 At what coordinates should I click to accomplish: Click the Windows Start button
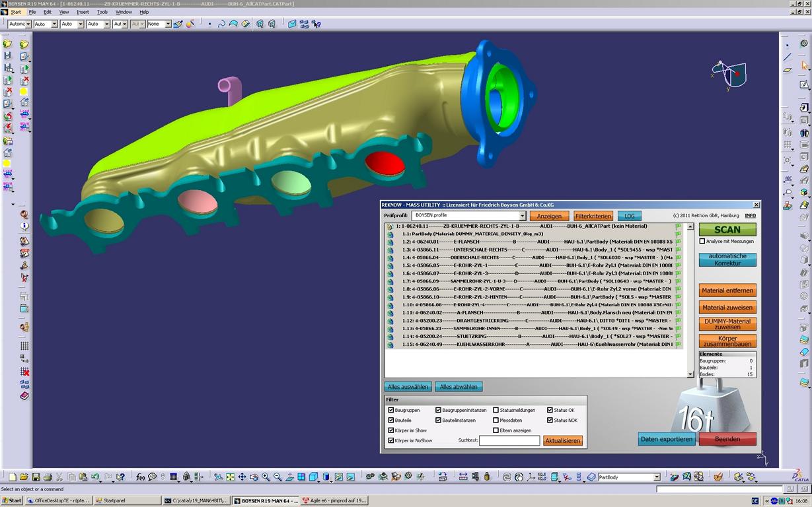12,500
